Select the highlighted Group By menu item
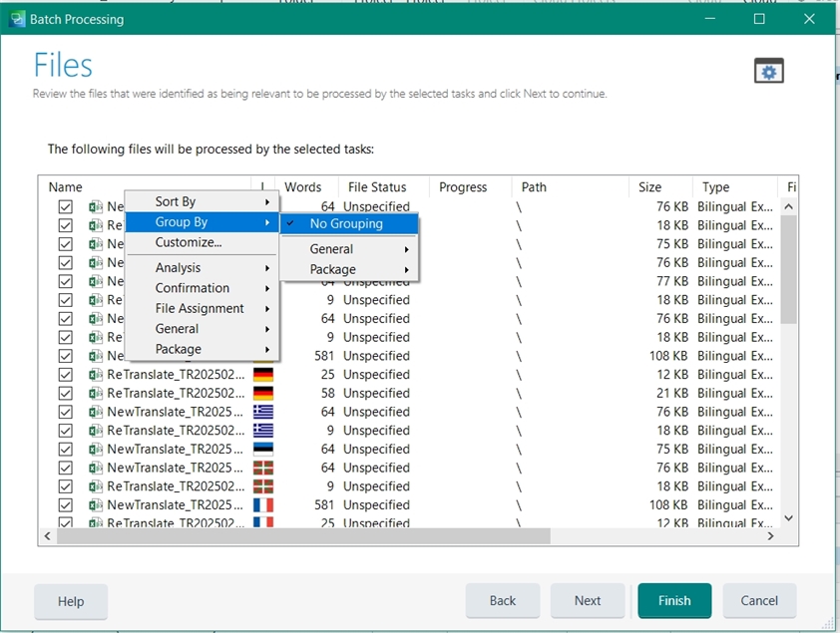This screenshot has width=840, height=633. pyautogui.click(x=202, y=222)
